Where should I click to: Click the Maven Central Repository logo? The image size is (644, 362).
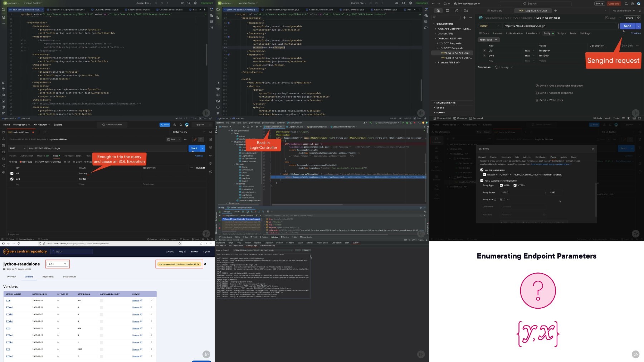click(25, 251)
